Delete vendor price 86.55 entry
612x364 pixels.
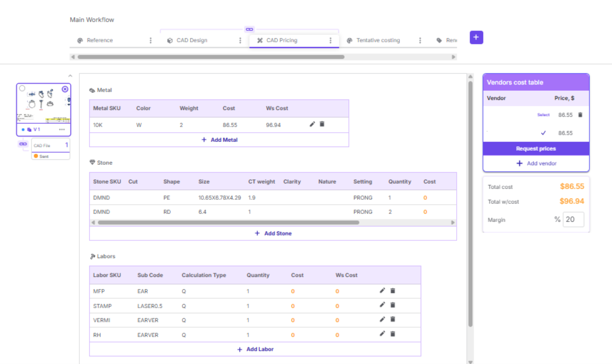(x=580, y=115)
